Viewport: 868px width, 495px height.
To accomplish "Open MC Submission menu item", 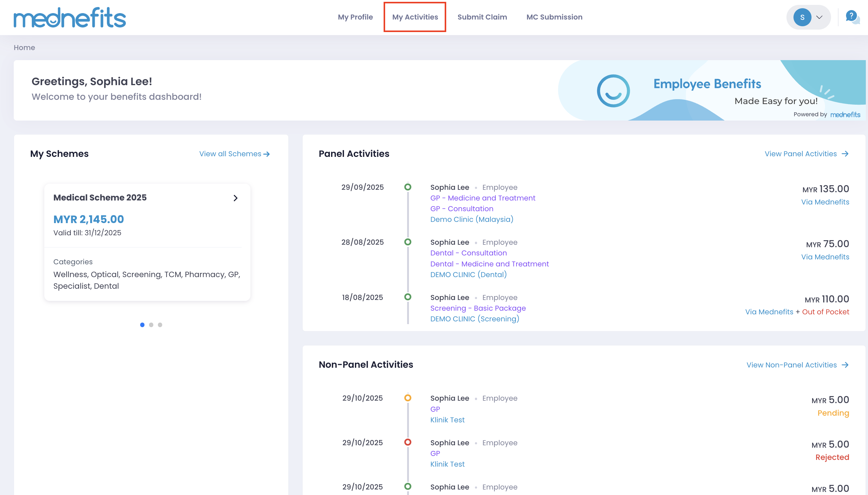I will pyautogui.click(x=554, y=17).
